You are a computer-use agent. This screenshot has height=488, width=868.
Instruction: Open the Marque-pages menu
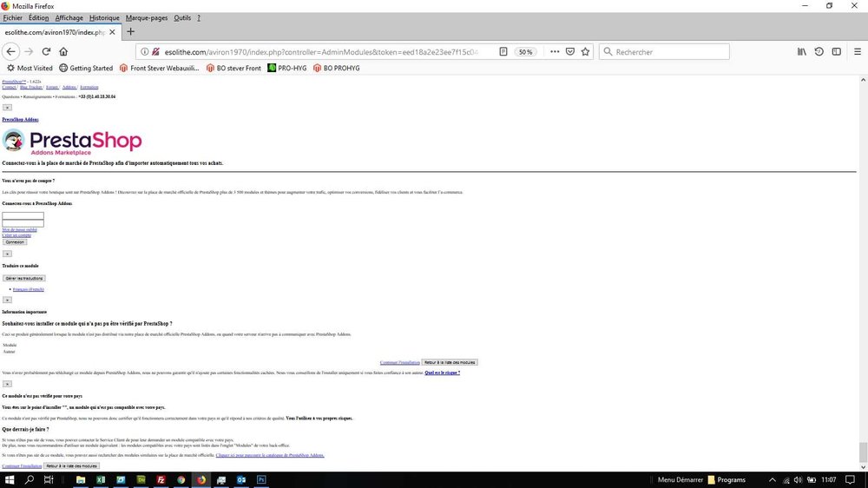(146, 17)
